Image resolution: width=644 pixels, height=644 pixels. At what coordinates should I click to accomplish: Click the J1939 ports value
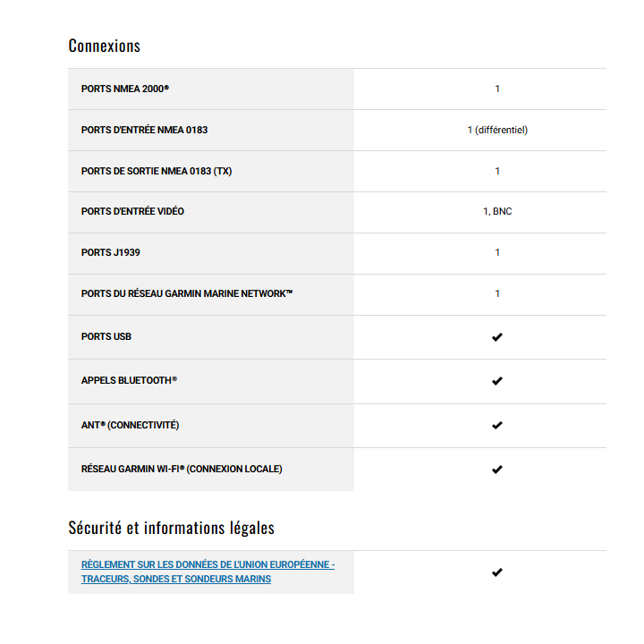(x=497, y=252)
